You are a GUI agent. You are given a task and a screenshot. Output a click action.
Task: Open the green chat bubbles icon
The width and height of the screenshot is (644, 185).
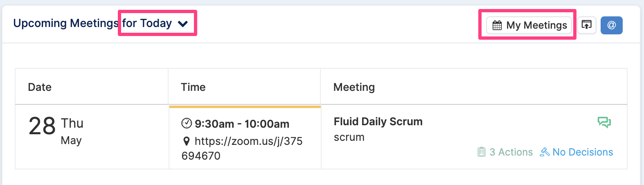pos(604,122)
